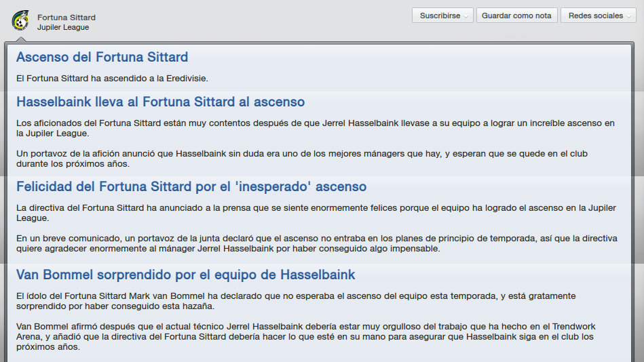Image resolution: width=644 pixels, height=362 pixels.
Task: Open the headline 'Van Bommel sorprendido por el equipo de Hasselbaink'
Action: click(186, 275)
